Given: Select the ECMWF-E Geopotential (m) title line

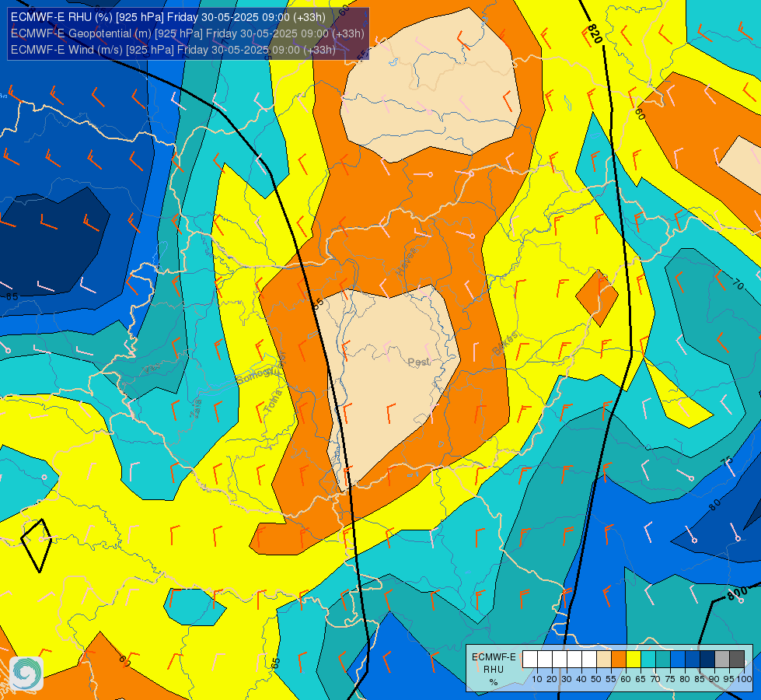Looking at the screenshot, I should pyautogui.click(x=187, y=33).
